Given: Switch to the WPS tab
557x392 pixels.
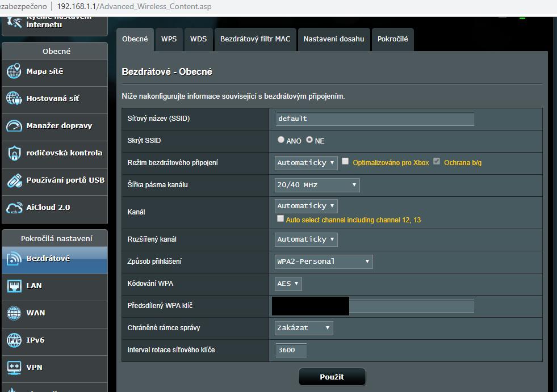Looking at the screenshot, I should [169, 39].
